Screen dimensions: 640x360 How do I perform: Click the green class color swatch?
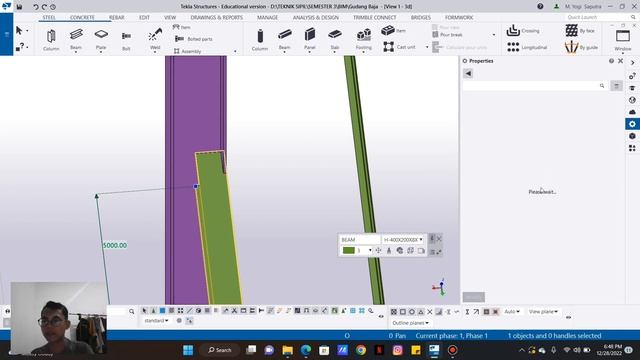(349, 250)
